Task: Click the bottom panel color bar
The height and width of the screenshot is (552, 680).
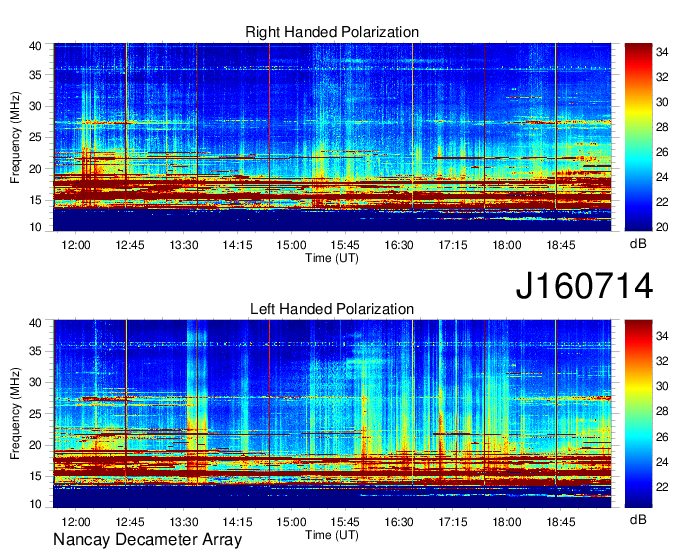Action: click(638, 414)
